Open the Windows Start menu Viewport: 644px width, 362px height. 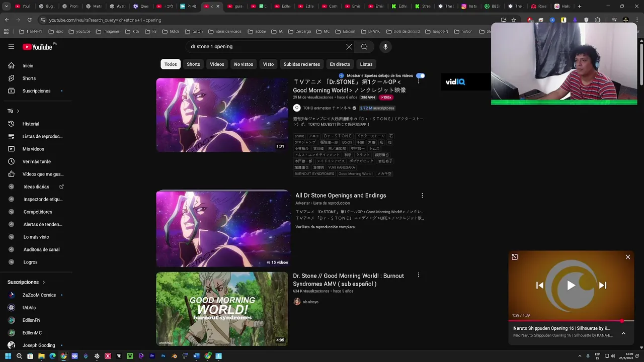[8, 356]
